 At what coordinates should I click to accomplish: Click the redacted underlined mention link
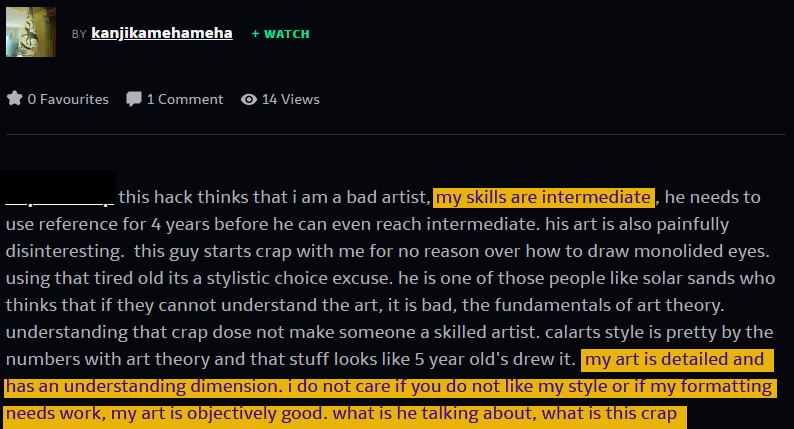coord(60,196)
